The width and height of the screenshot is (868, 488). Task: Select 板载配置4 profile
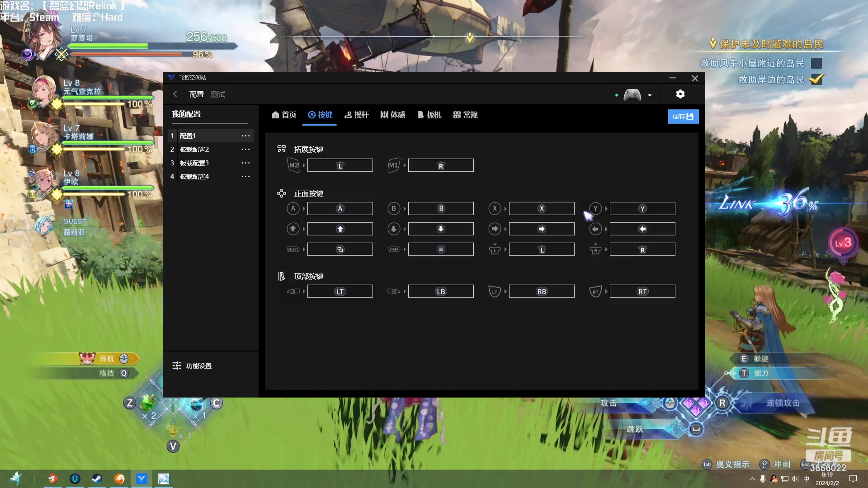[x=211, y=176]
